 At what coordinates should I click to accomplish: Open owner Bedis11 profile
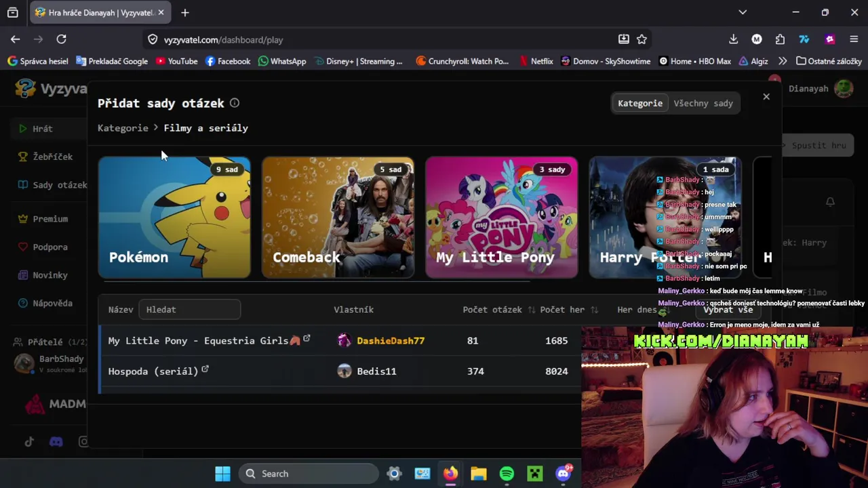tap(376, 371)
